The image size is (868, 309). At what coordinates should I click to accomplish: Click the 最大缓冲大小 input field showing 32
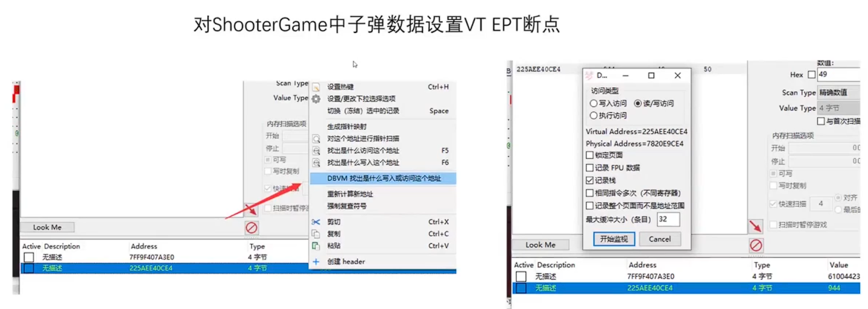tap(668, 219)
